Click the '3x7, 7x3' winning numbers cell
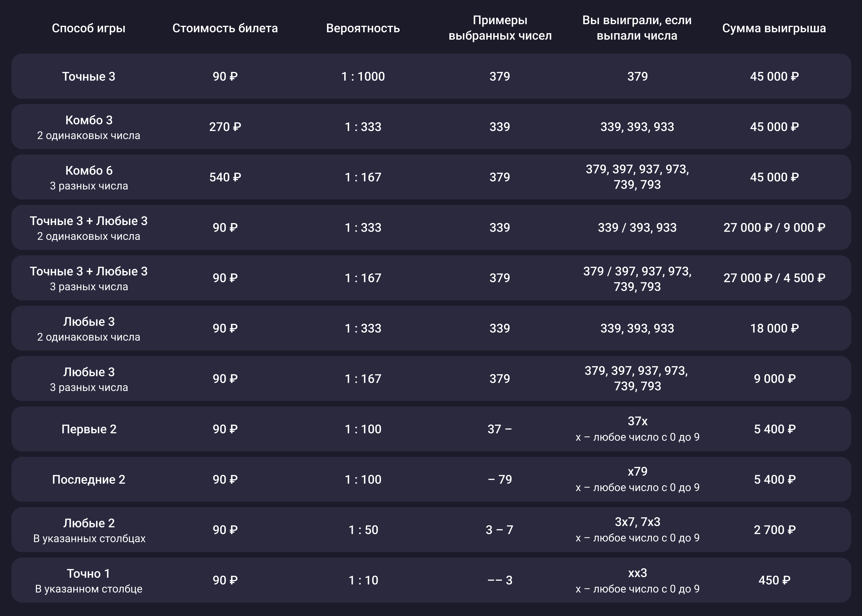 coord(637,522)
